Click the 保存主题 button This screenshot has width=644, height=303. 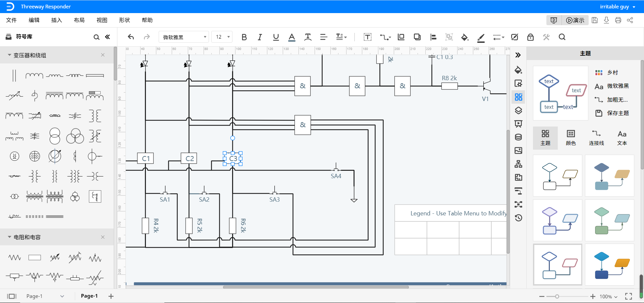click(612, 113)
